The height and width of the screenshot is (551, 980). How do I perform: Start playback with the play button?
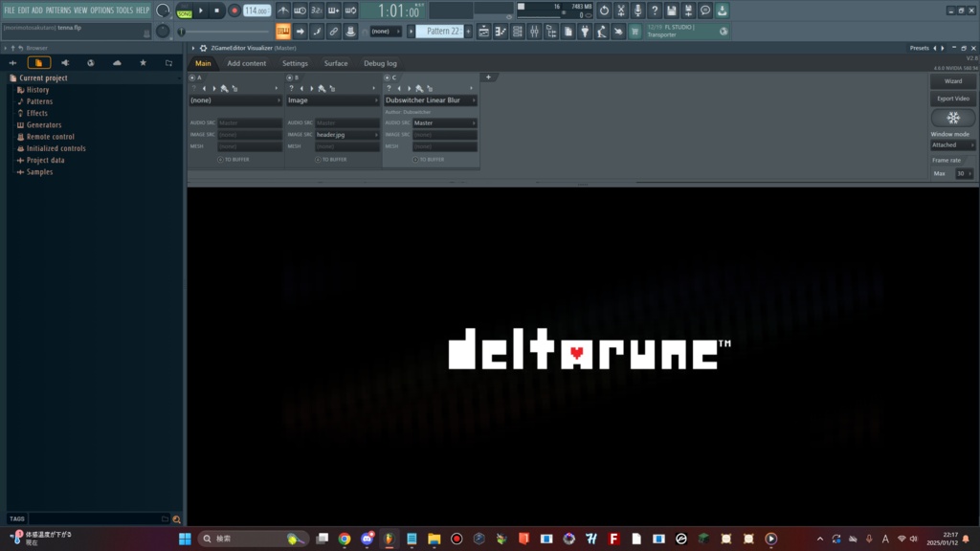tap(201, 11)
